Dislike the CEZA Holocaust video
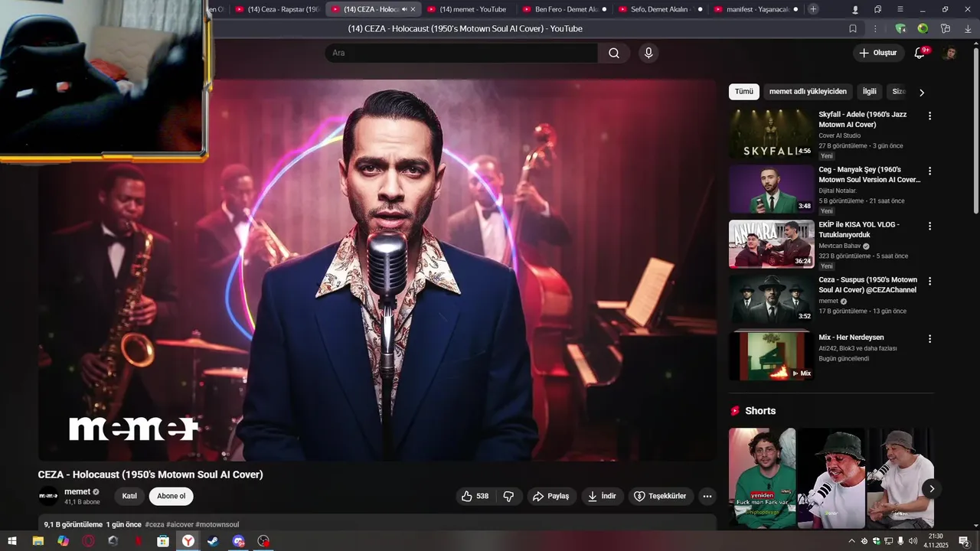Image resolution: width=980 pixels, height=551 pixels. [508, 496]
